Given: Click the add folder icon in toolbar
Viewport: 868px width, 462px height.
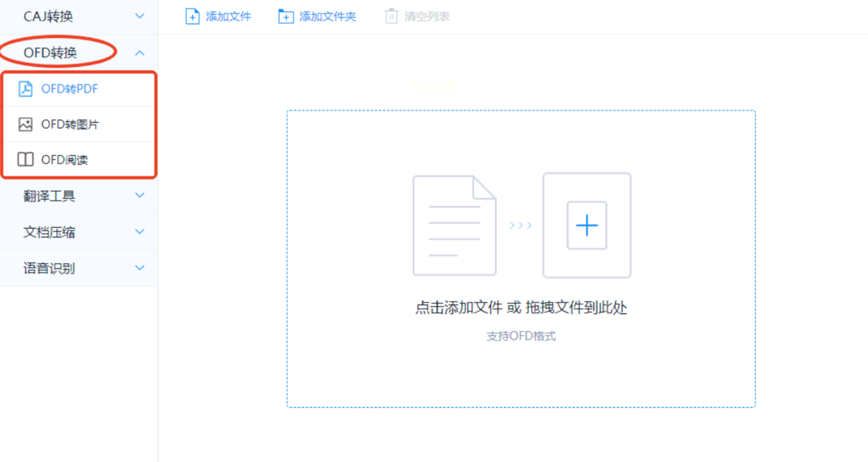Looking at the screenshot, I should [x=286, y=16].
